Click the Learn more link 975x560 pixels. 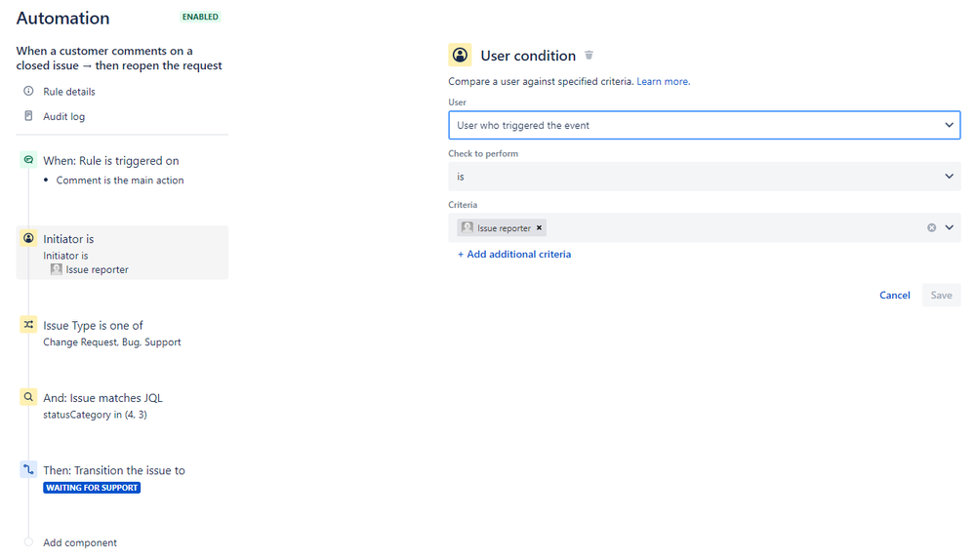pos(663,81)
